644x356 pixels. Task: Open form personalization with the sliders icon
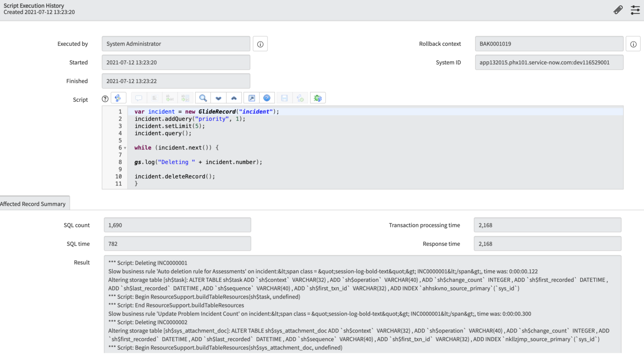click(635, 9)
